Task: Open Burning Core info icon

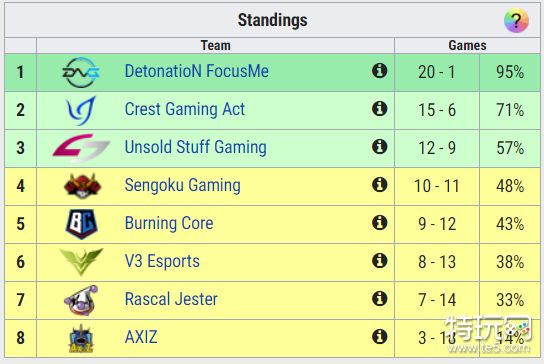Action: (x=380, y=222)
